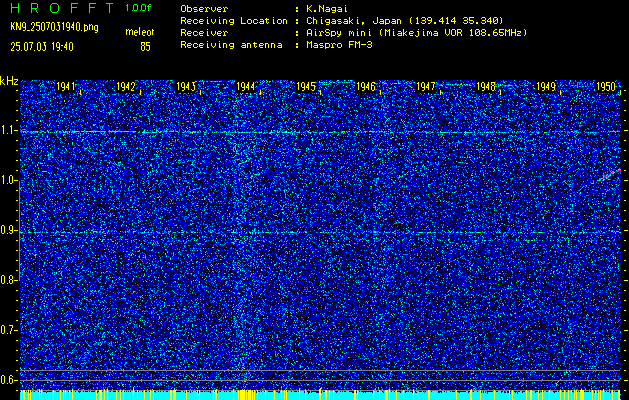Click the meteor count value 85
Viewport: 629px width, 400px height.
[x=145, y=47]
